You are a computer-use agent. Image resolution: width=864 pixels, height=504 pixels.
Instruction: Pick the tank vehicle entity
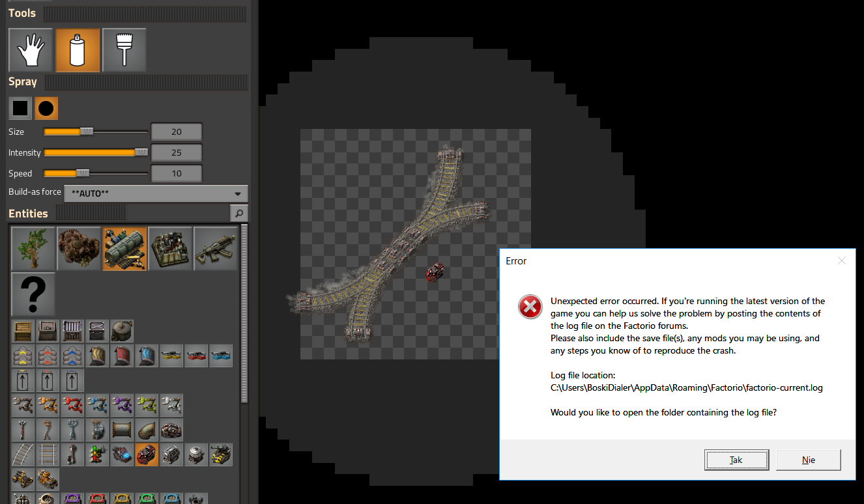click(x=48, y=479)
